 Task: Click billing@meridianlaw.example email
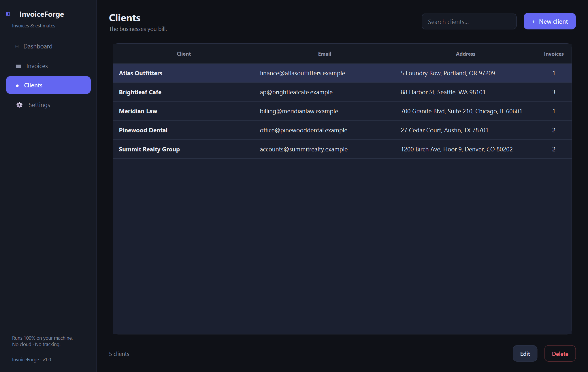(x=299, y=111)
